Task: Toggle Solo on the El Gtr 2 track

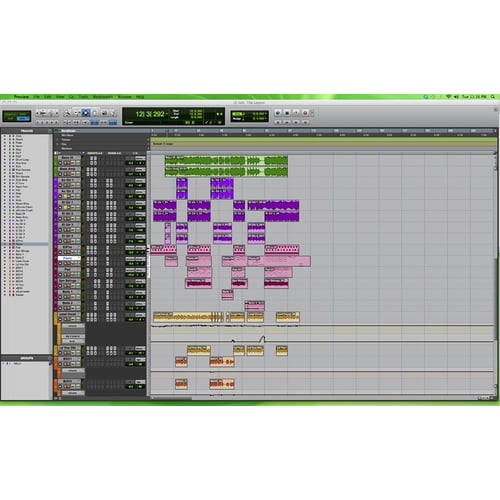Action: tap(65, 219)
